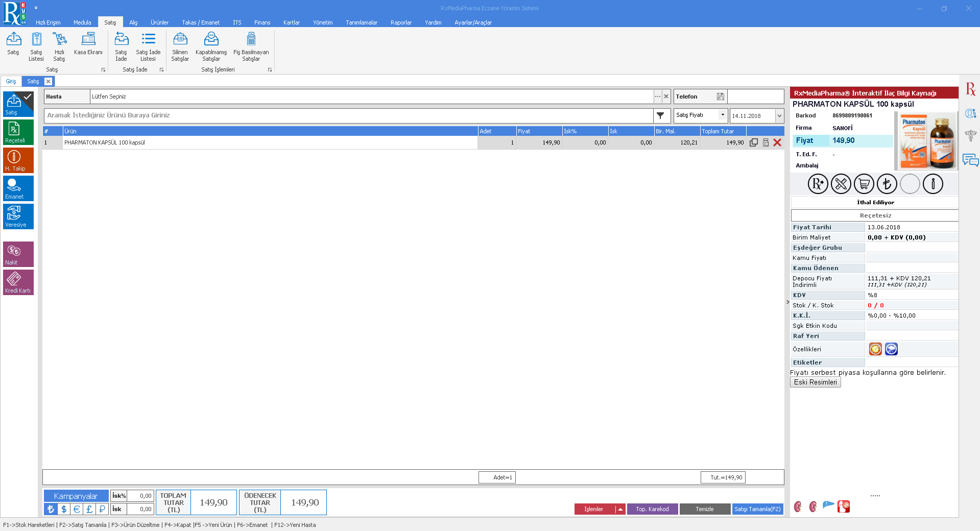Open the date picker for 14.11.2018
This screenshot has height=531, width=980.
779,116
